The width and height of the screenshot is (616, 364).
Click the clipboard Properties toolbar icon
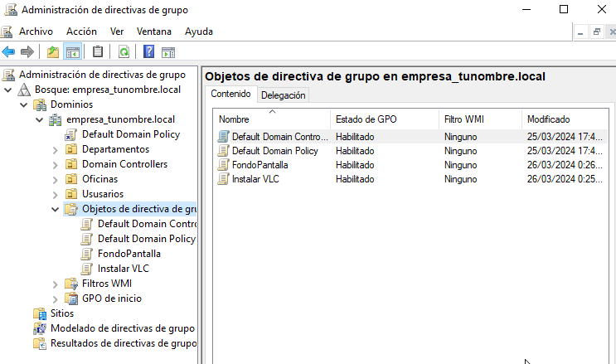(x=98, y=51)
